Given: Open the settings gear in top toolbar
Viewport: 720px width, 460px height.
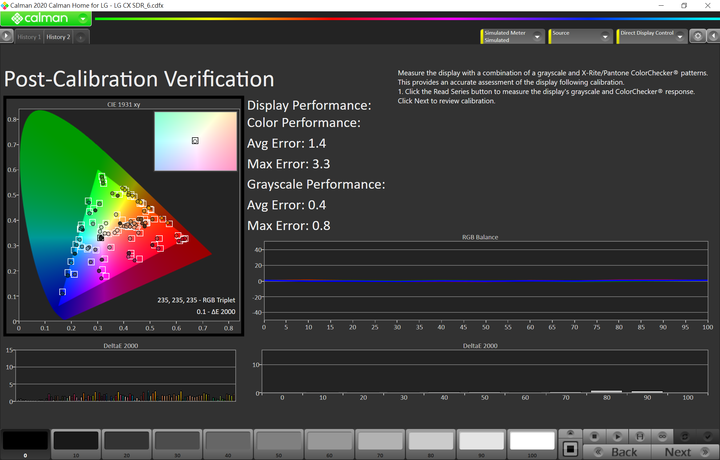Looking at the screenshot, I should click(698, 36).
